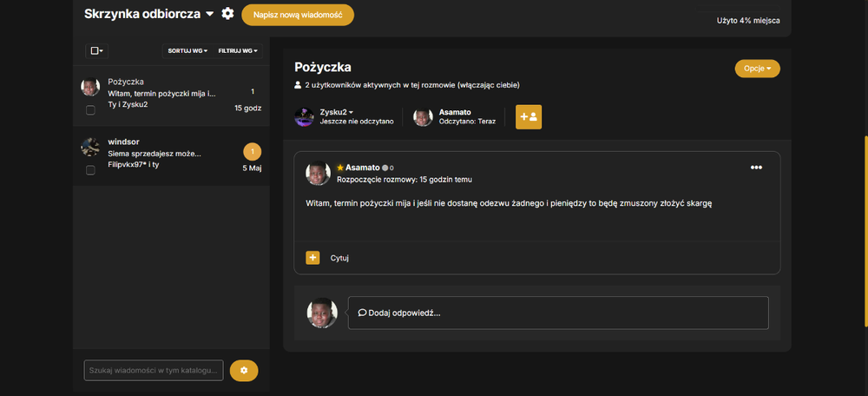Click Cytuj quote link

pos(339,258)
